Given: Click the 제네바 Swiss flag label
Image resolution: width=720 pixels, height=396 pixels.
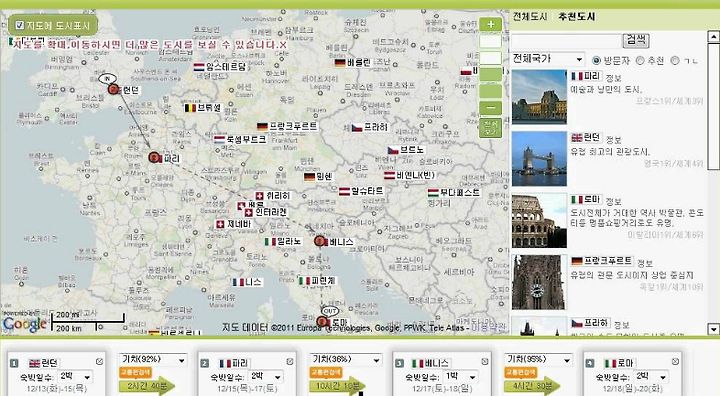Looking at the screenshot, I should click(x=234, y=224).
